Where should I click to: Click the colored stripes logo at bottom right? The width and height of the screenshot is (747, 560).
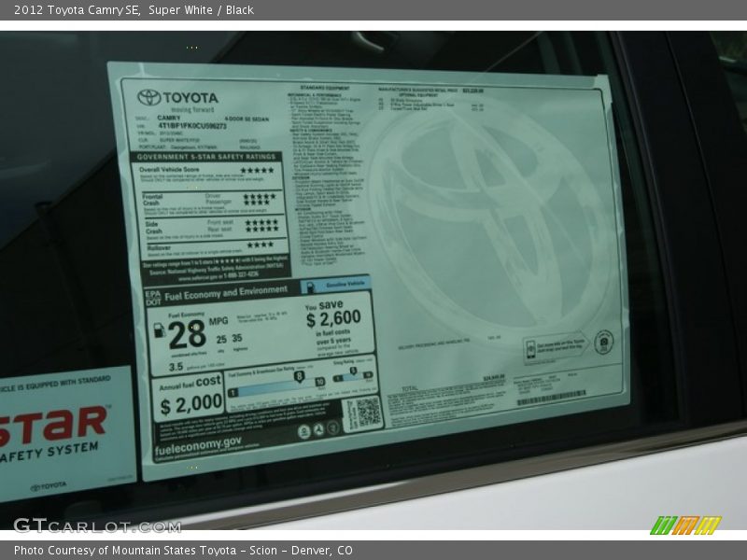[x=685, y=525]
